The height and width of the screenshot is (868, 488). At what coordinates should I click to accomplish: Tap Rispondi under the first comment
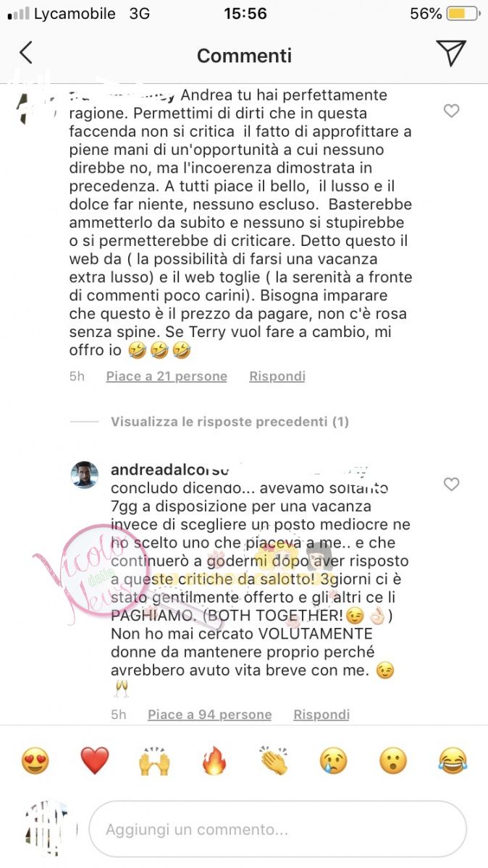tap(277, 376)
